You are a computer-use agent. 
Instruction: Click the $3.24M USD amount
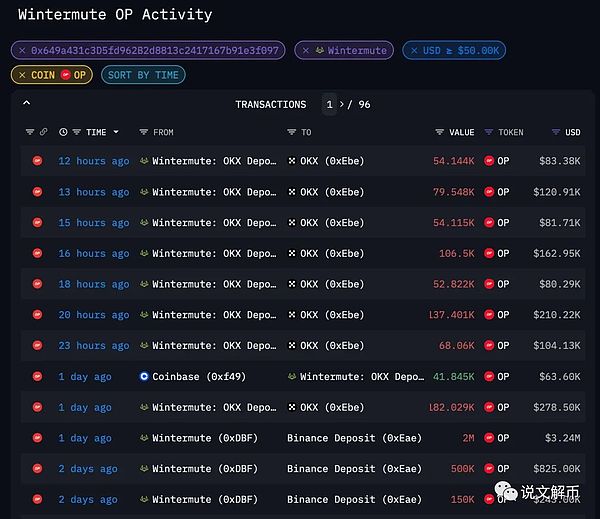(x=562, y=438)
